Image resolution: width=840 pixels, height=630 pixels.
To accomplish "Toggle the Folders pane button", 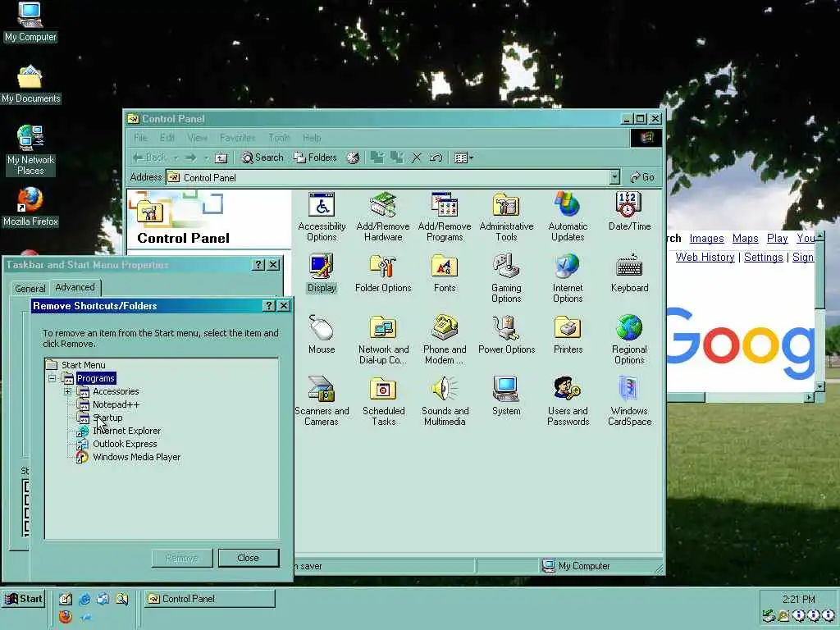I will (315, 157).
